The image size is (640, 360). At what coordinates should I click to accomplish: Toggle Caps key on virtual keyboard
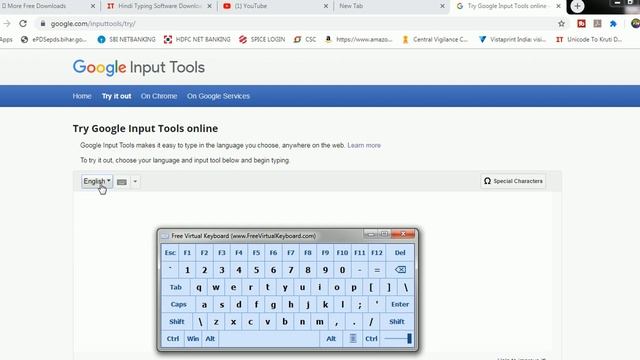click(178, 304)
